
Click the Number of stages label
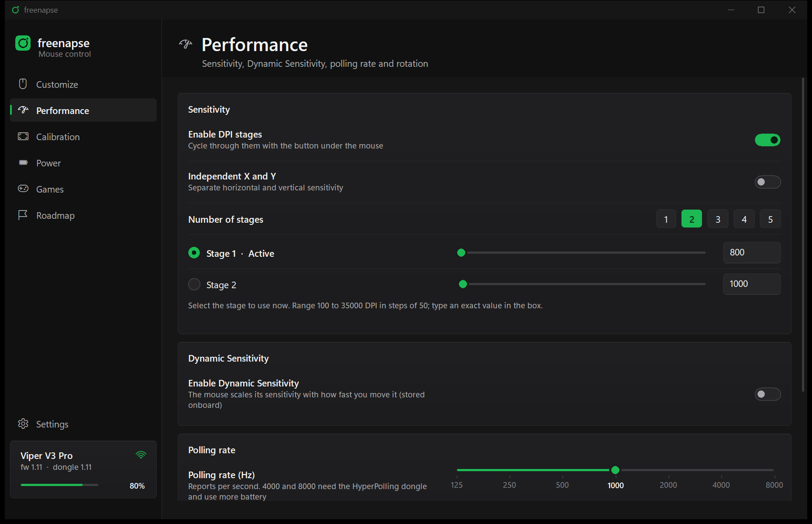pyautogui.click(x=226, y=220)
